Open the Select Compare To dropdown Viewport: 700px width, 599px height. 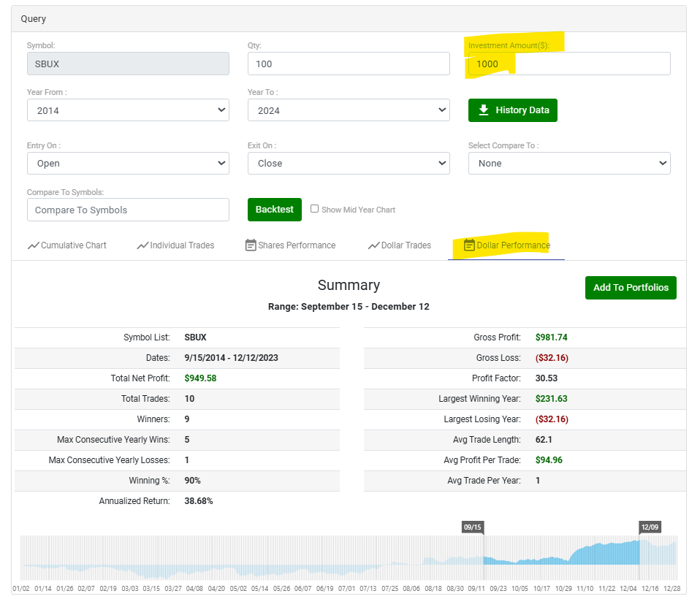click(569, 163)
